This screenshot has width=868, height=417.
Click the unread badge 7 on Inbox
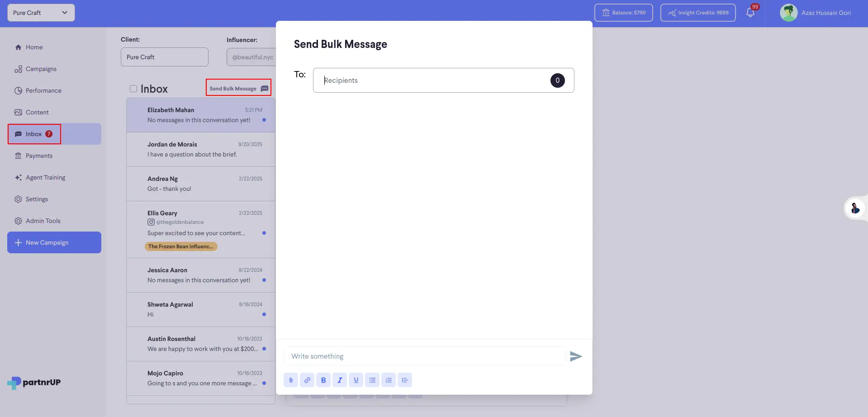[x=49, y=134]
